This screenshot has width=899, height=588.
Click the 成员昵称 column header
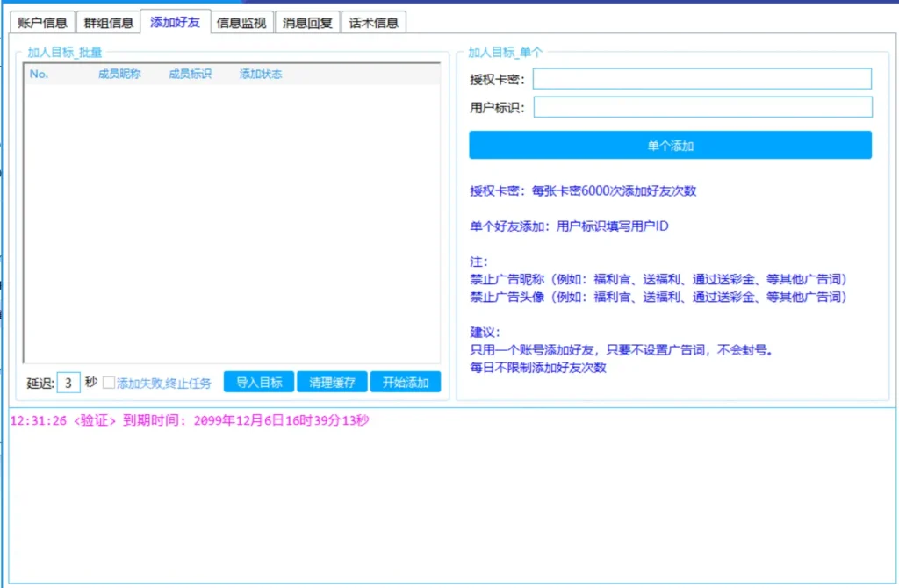(x=119, y=74)
